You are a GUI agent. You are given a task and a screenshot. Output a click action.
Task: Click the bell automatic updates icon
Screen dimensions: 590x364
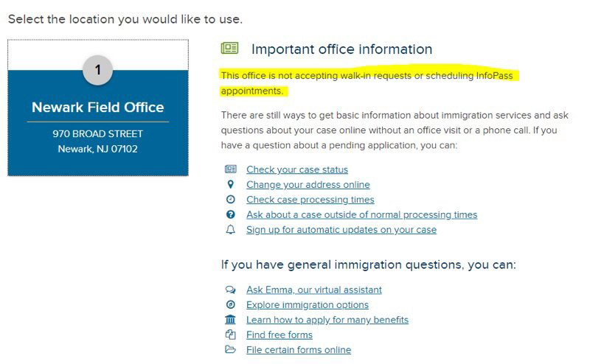click(x=231, y=229)
